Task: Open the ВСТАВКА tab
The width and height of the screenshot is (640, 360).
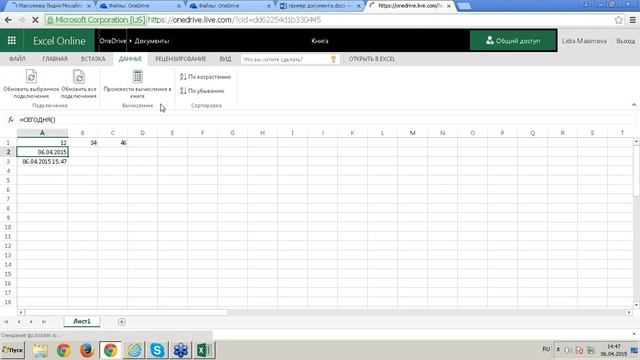Action: point(93,59)
